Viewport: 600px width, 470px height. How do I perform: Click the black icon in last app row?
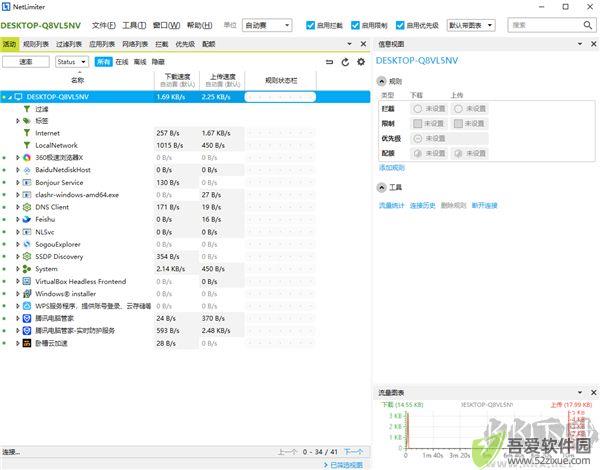pyautogui.click(x=27, y=343)
